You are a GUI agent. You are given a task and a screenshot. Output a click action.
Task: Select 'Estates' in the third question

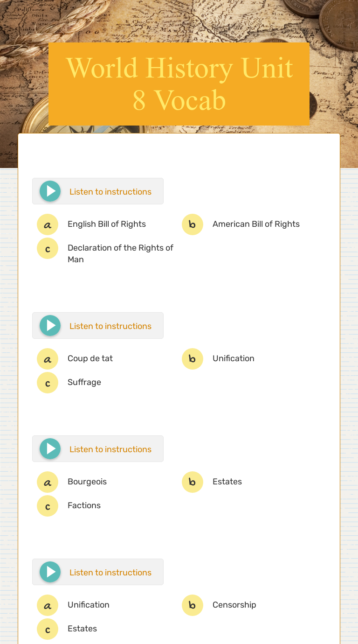tap(227, 482)
